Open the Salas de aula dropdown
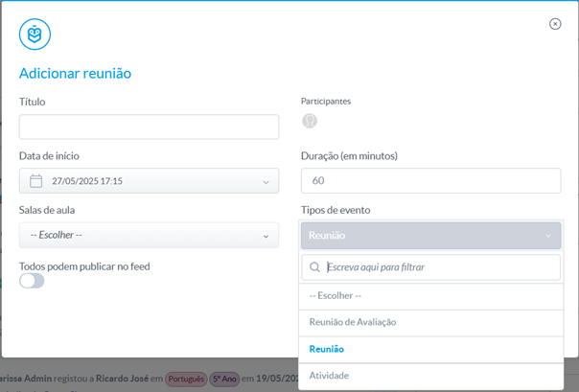 coord(149,235)
